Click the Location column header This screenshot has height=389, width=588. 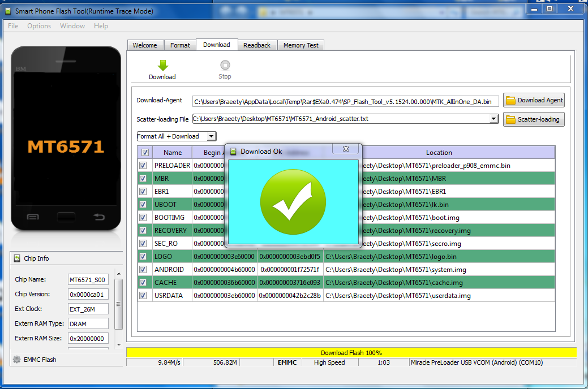pyautogui.click(x=439, y=153)
